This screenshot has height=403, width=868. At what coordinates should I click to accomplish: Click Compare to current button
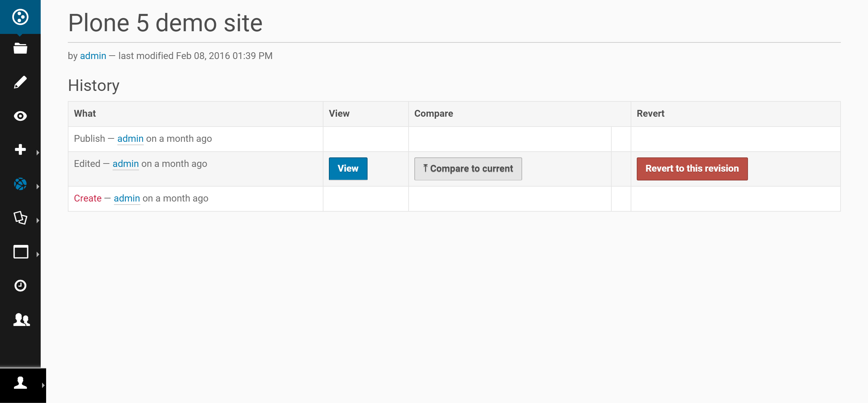click(x=468, y=169)
